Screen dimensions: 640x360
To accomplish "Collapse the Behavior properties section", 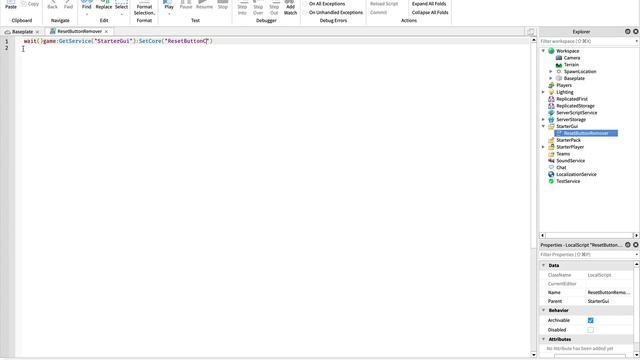I will [543, 311].
